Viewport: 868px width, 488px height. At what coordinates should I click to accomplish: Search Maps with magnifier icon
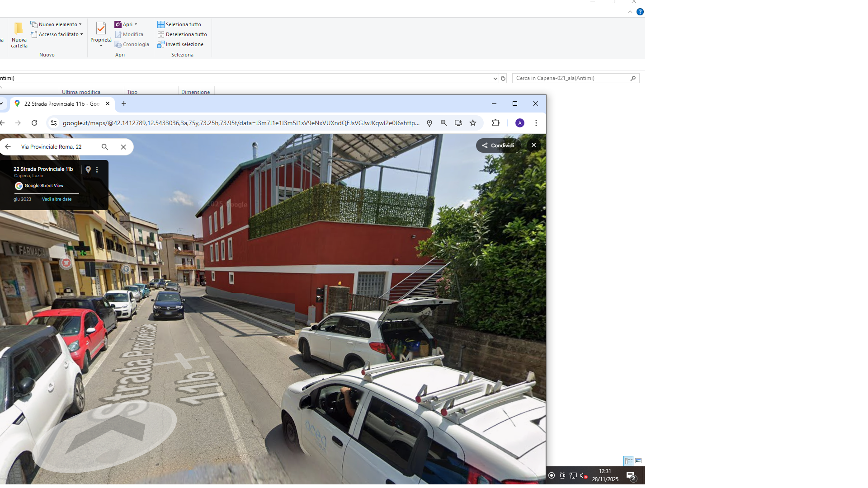[105, 147]
